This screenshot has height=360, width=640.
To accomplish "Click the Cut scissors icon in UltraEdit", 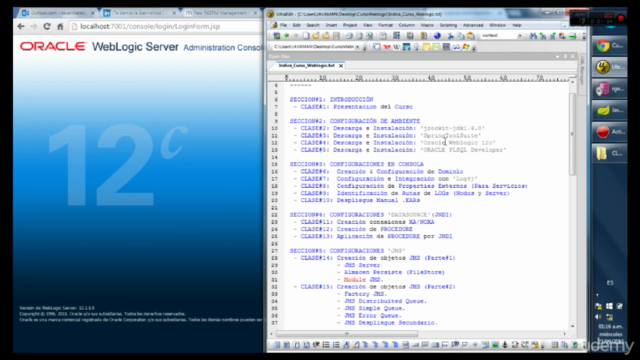I will coord(451,36).
